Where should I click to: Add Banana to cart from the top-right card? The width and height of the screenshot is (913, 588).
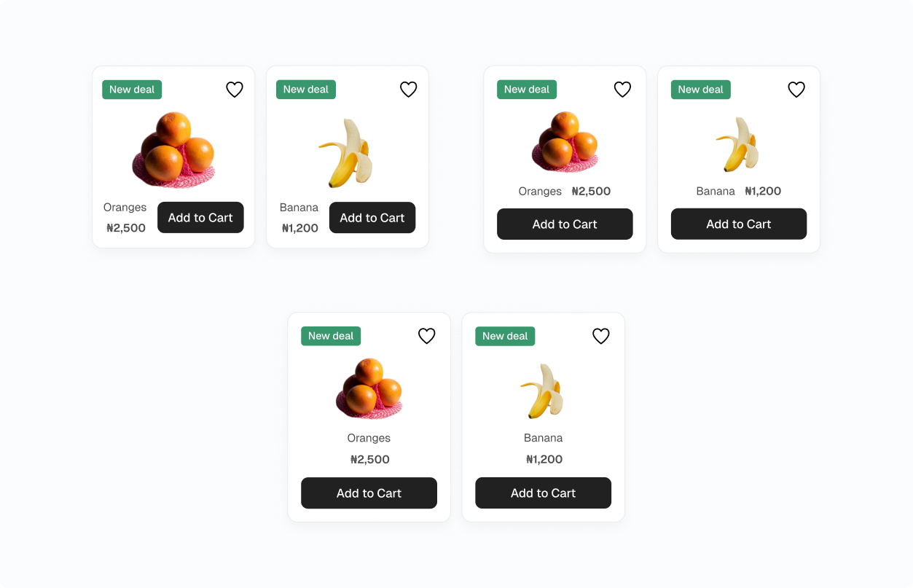(738, 224)
